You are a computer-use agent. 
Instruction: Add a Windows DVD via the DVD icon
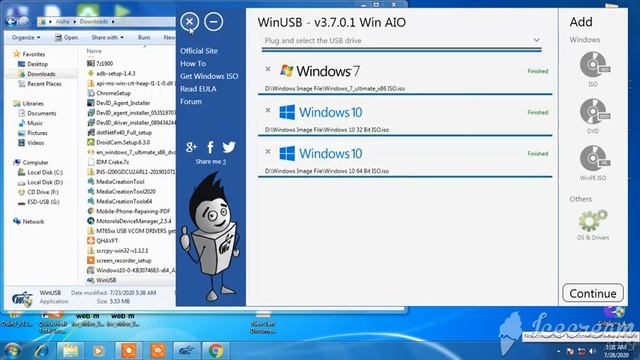(x=594, y=111)
